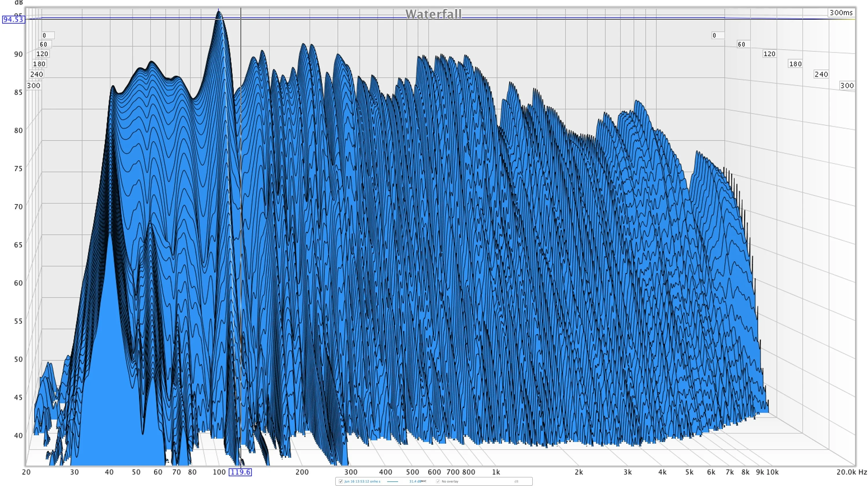Click the right-side '240' time axis label
This screenshot has height=486, width=868.
click(x=821, y=74)
